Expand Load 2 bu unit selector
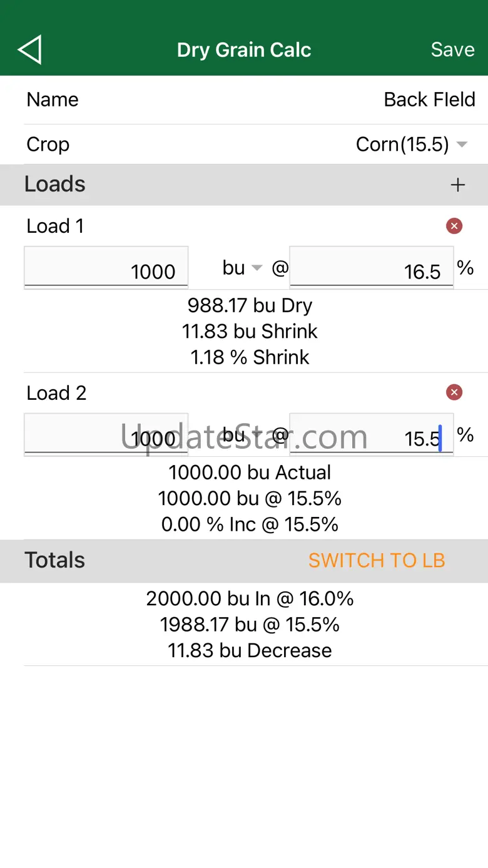The height and width of the screenshot is (868, 488). click(x=242, y=435)
